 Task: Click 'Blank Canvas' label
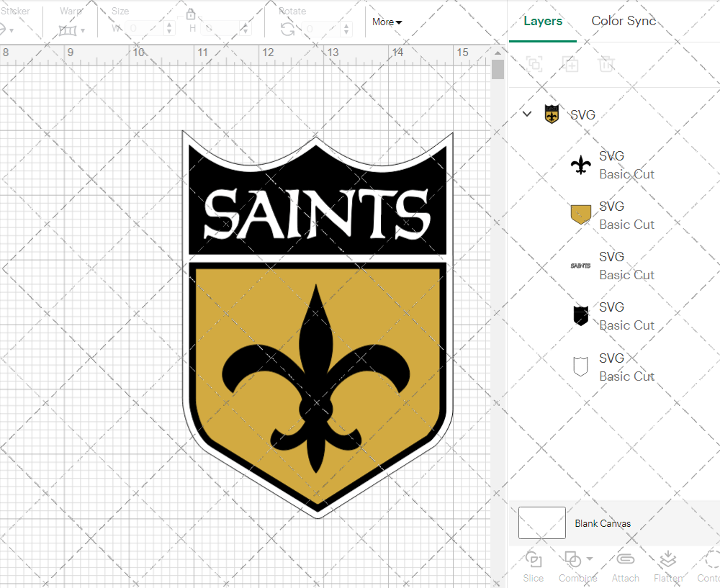point(603,523)
